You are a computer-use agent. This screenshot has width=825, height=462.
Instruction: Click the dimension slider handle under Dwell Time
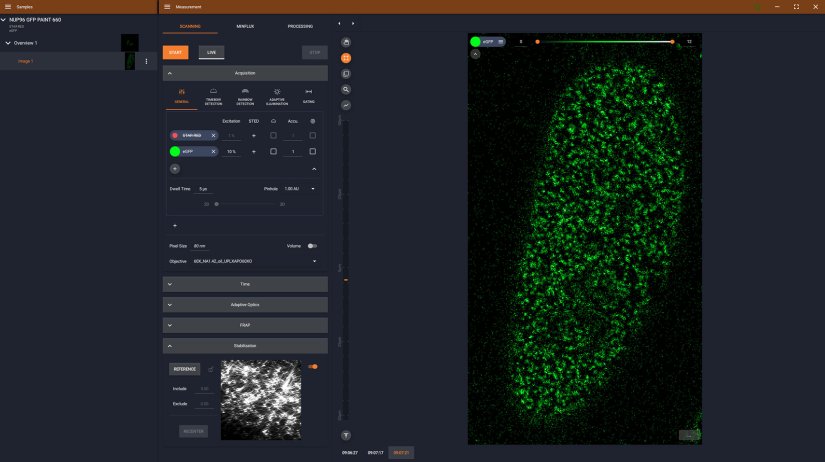(216, 204)
